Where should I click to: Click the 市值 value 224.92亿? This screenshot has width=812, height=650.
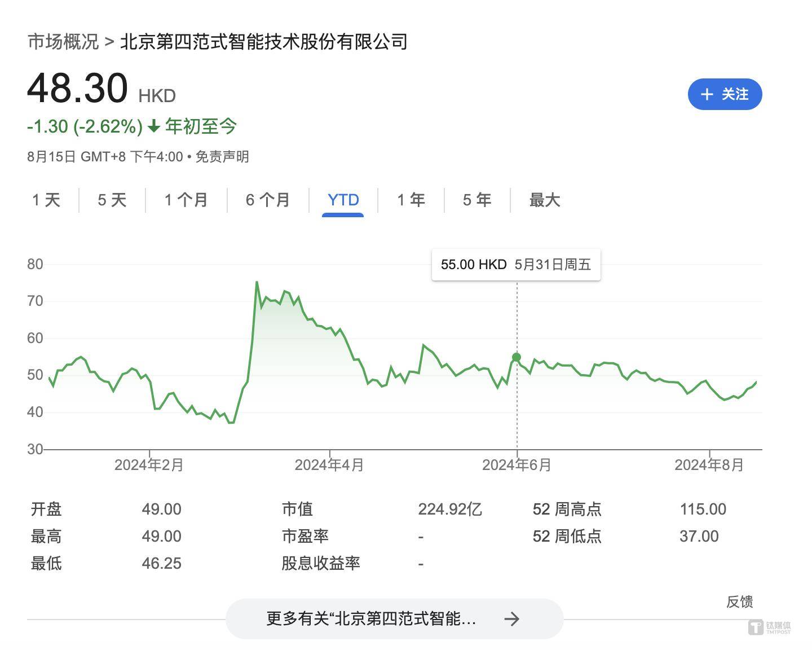click(x=450, y=509)
